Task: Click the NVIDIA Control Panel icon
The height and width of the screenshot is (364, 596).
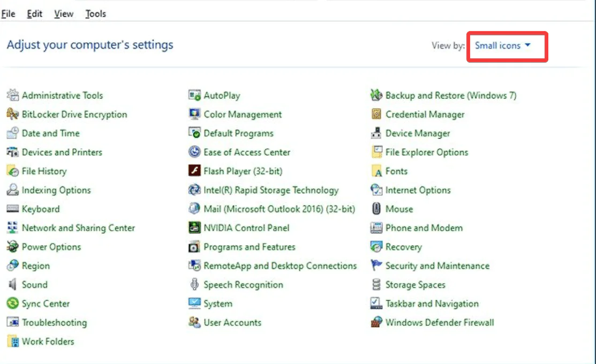Action: [194, 228]
